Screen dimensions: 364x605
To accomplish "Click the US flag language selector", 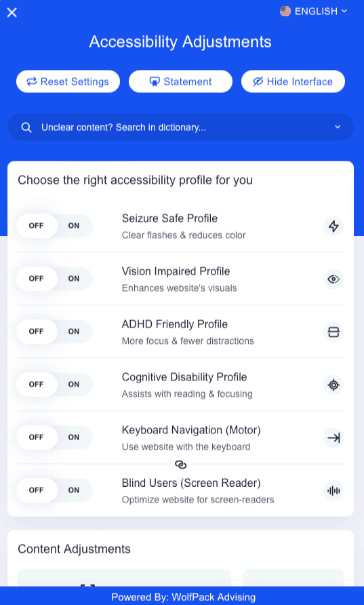I will (x=285, y=11).
